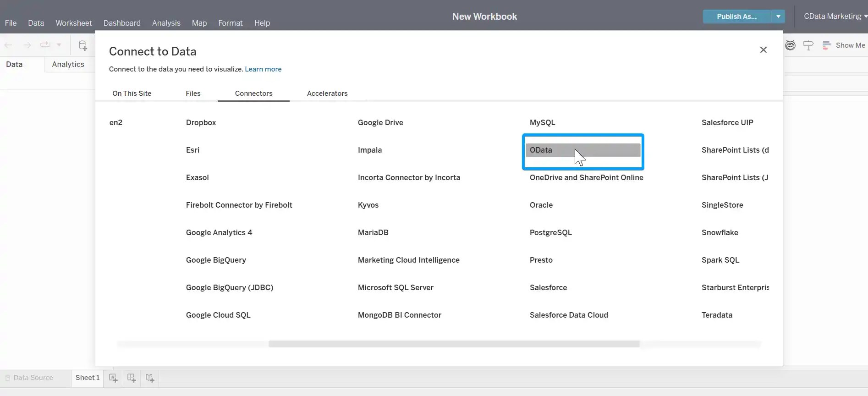
Task: Open the Worksheet menu
Action: pos(73,23)
